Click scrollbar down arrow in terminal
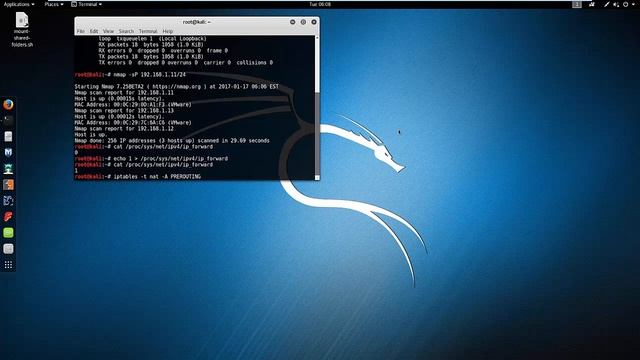The width and height of the screenshot is (640, 360). [x=317, y=178]
